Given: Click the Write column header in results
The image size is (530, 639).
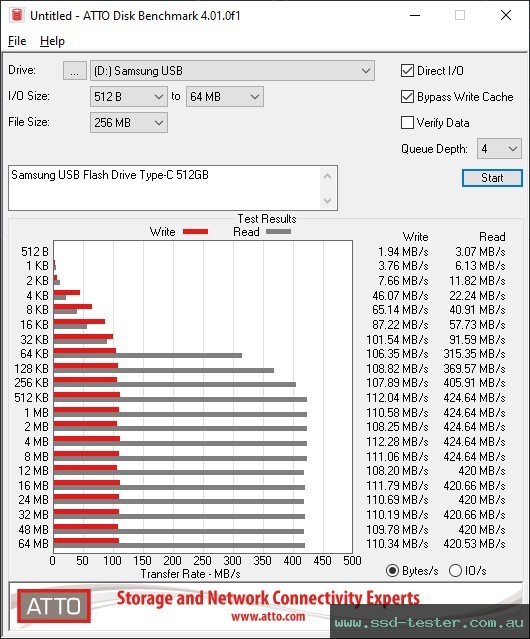Looking at the screenshot, I should 416,237.
